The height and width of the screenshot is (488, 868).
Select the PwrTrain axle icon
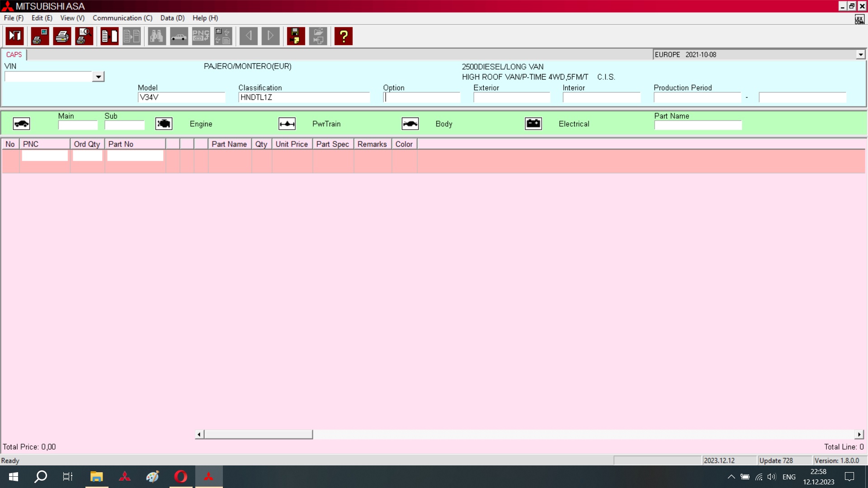[x=287, y=124]
